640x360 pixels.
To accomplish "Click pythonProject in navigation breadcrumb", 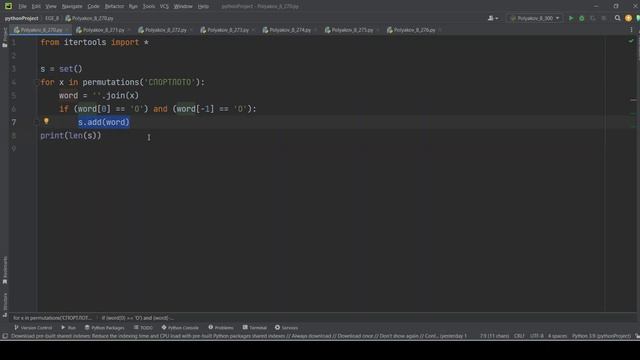I will click(21, 18).
